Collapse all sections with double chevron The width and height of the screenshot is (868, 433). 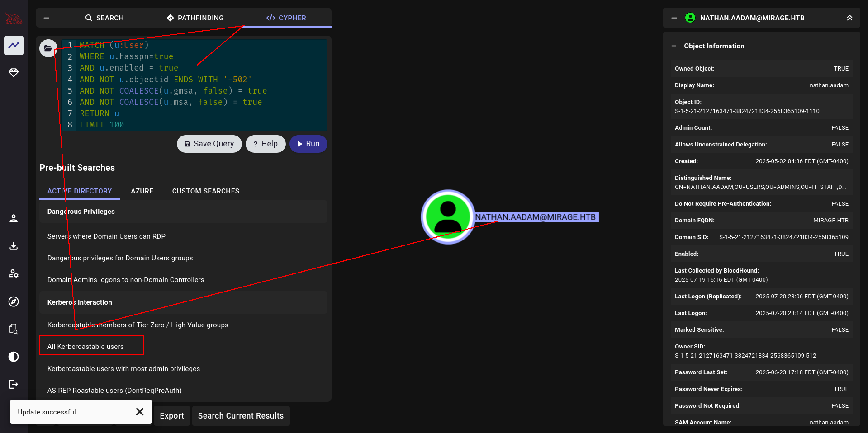849,18
